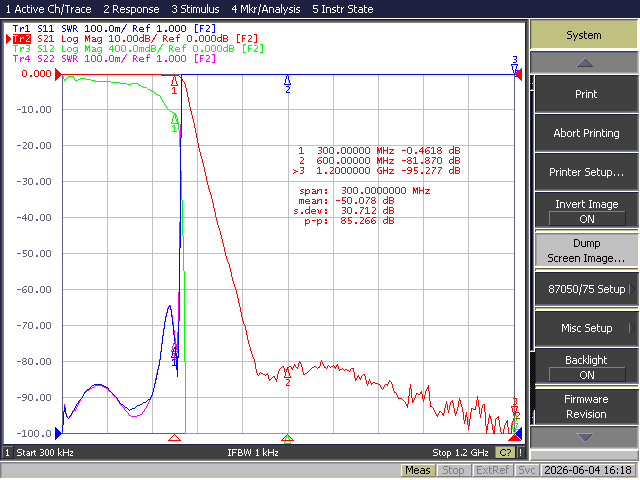The height and width of the screenshot is (480, 640).
Task: Expand the 87050/75 Setup submenu
Action: [x=586, y=289]
